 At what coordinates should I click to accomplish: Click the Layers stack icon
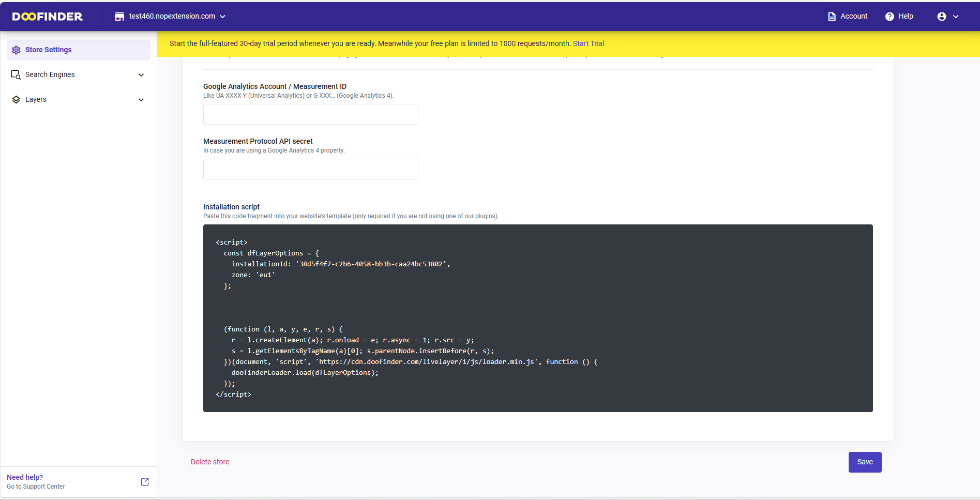coord(16,100)
